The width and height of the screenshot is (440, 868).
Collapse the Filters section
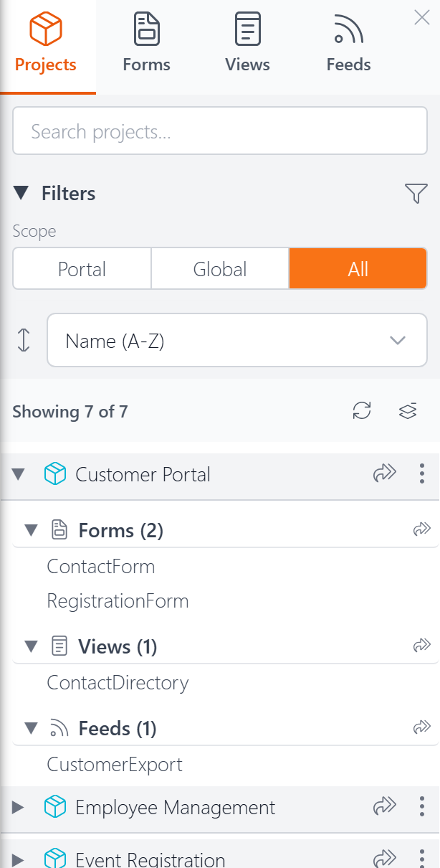click(x=21, y=193)
